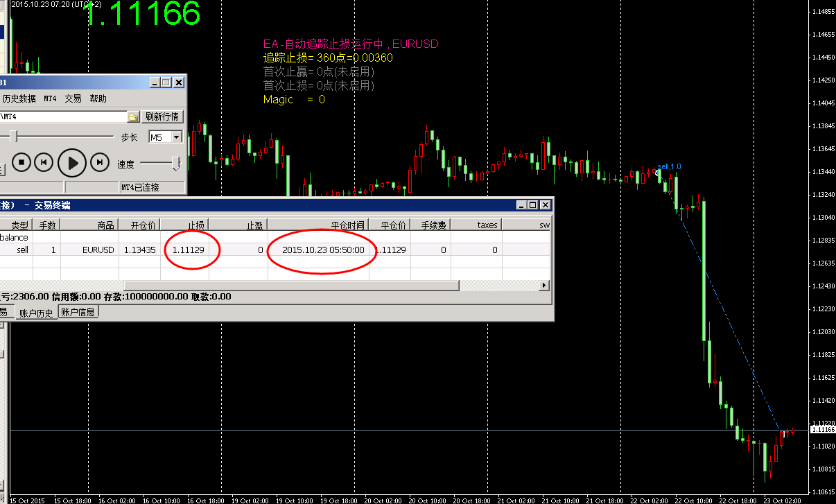Click the terminal's horizontal scrollbar right arrow
This screenshot has width=836, height=504.
click(544, 286)
